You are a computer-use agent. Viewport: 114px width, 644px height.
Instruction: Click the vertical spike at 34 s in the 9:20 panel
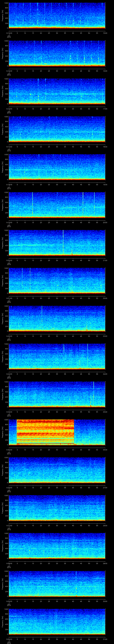(x=63, y=241)
